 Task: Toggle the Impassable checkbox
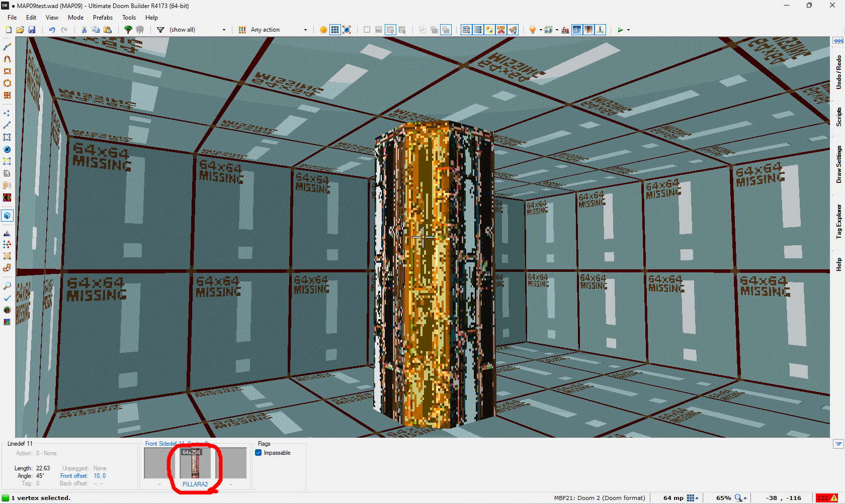[259, 453]
